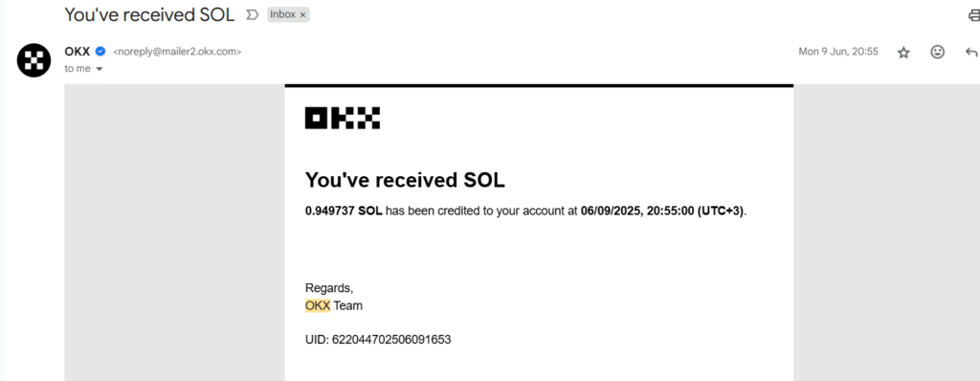
Task: Click the email subject line at top
Action: pyautogui.click(x=149, y=15)
